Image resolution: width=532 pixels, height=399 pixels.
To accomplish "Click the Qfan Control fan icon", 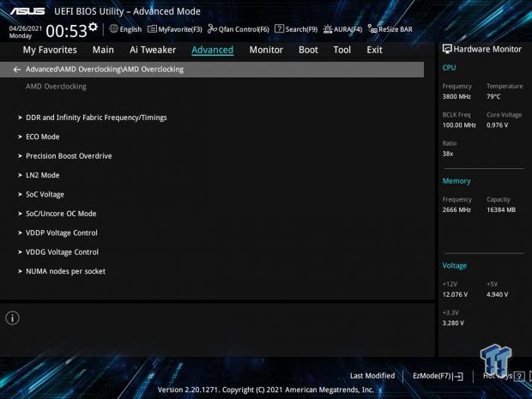I will click(x=212, y=29).
